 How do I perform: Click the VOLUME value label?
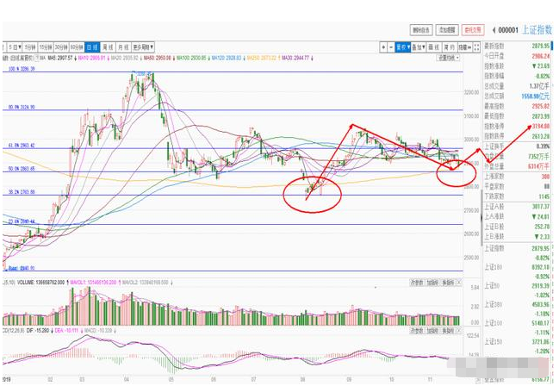point(41,283)
